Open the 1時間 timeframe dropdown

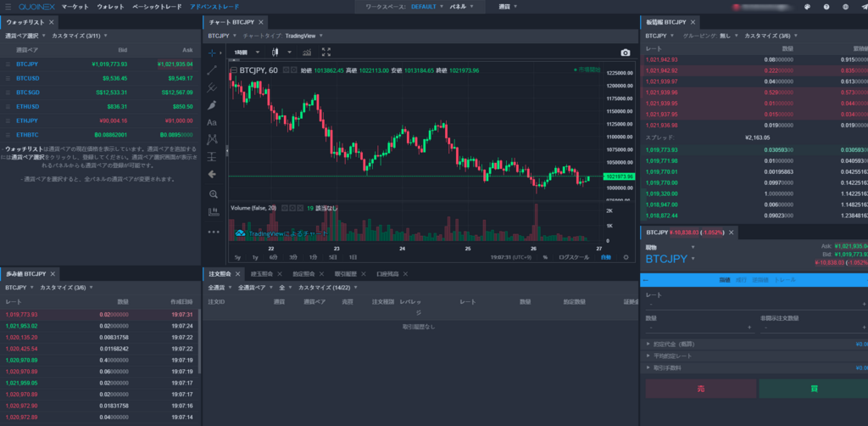(x=245, y=52)
